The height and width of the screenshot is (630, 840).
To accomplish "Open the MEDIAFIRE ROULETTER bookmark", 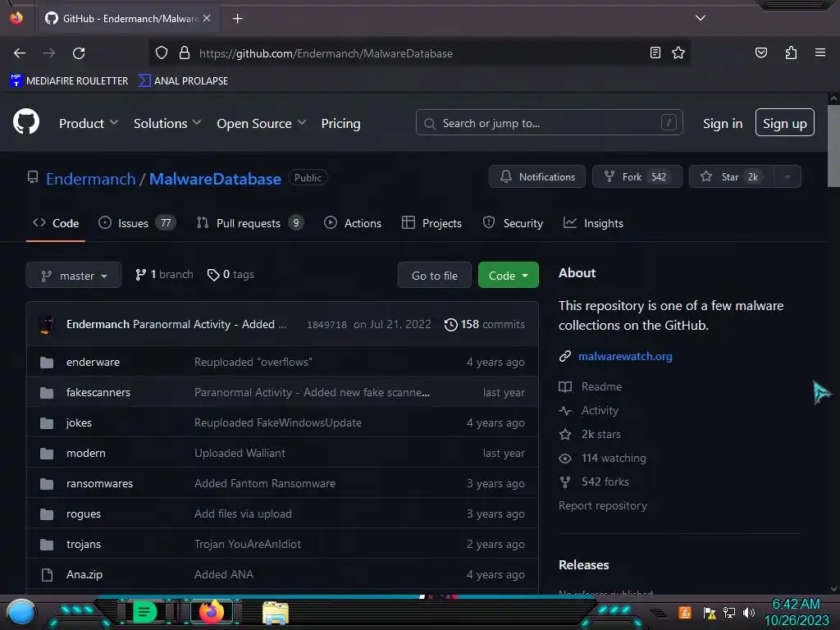I will (69, 81).
